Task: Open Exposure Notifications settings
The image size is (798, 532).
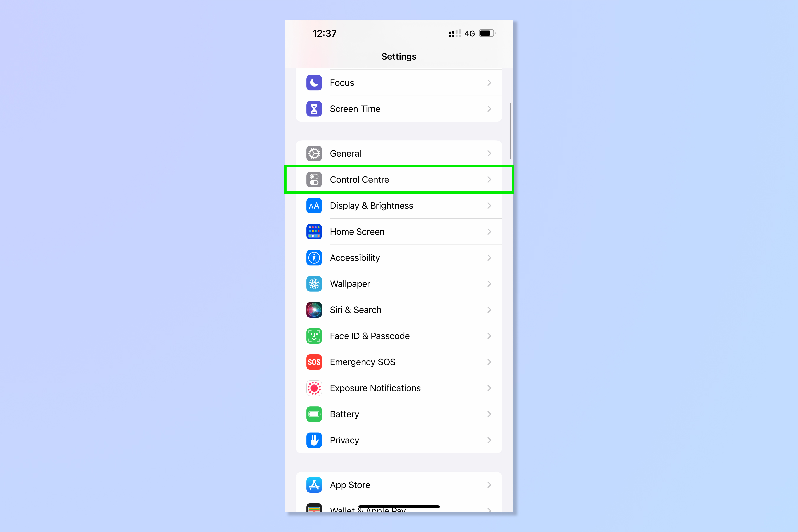Action: pos(399,388)
